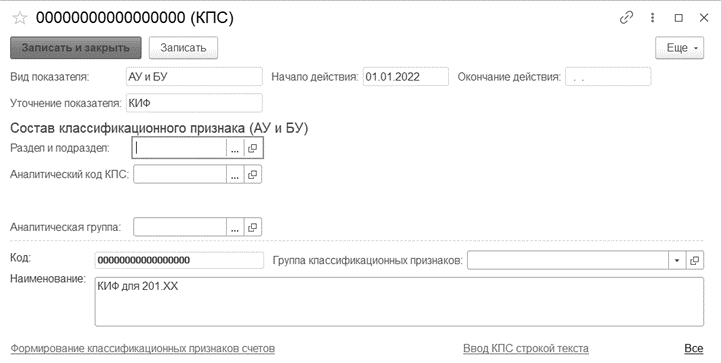This screenshot has height=363, width=721.
Task: Click Записать и закрыть button
Action: pyautogui.click(x=76, y=48)
